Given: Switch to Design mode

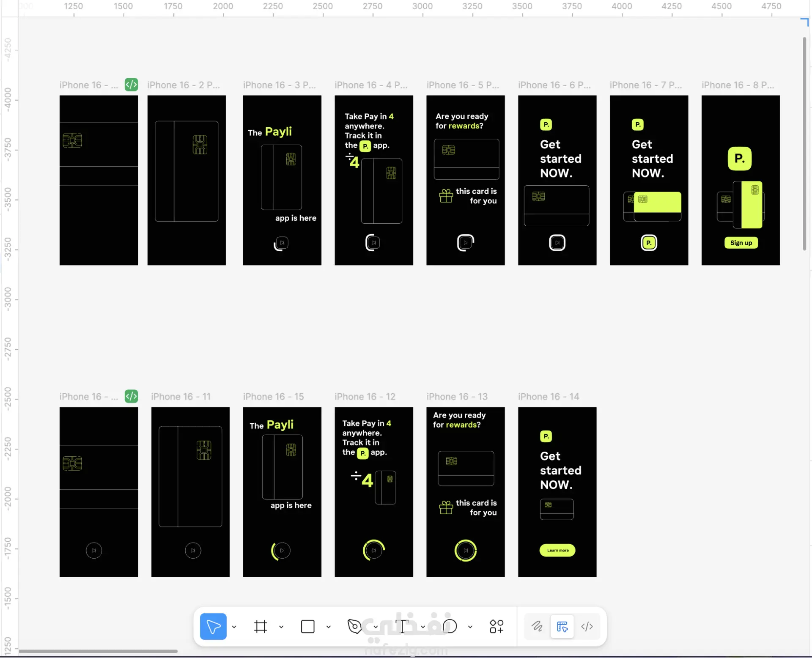Looking at the screenshot, I should click(x=562, y=626).
